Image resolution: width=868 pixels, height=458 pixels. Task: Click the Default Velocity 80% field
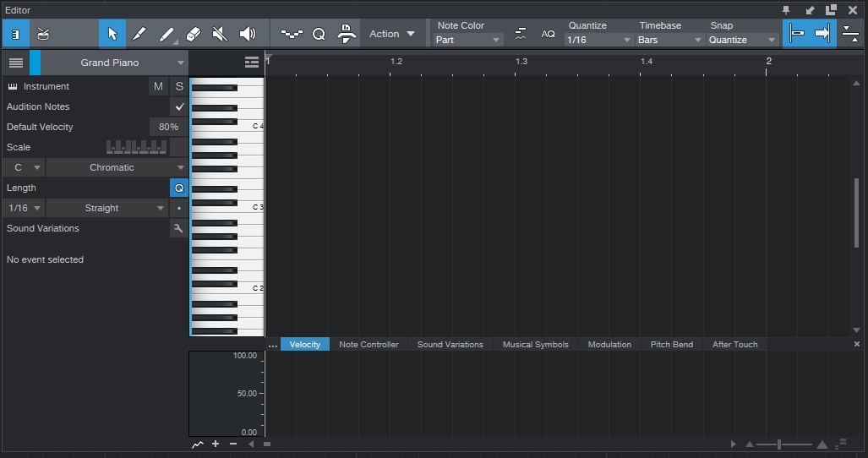click(168, 127)
